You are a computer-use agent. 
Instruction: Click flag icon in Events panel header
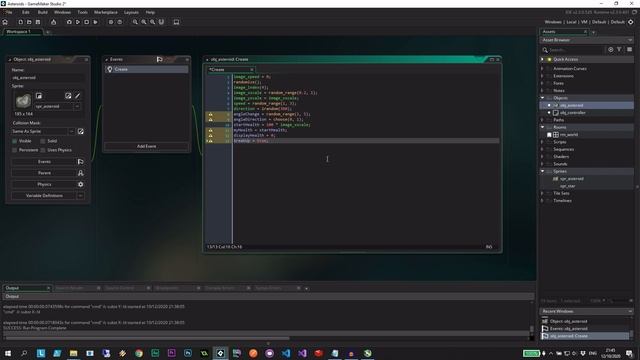(x=160, y=60)
